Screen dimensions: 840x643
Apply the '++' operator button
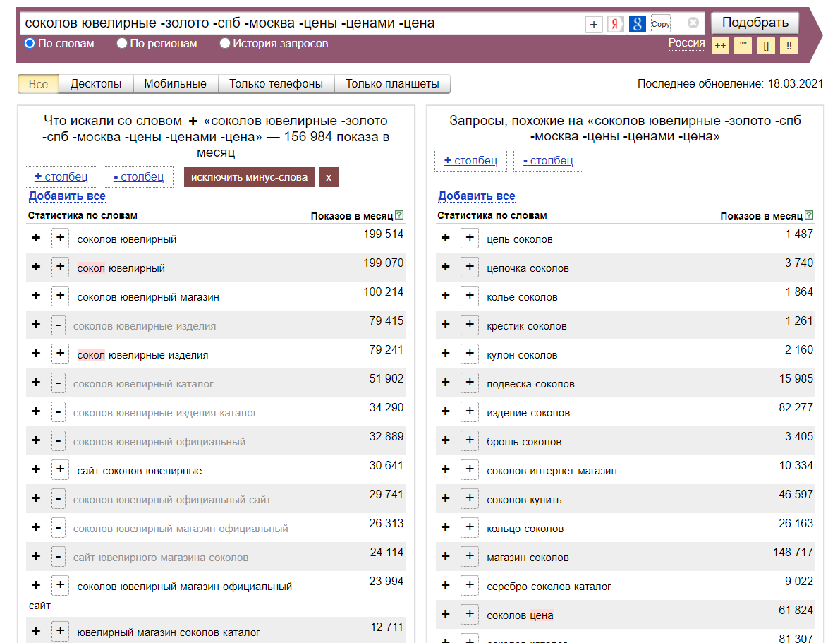720,46
